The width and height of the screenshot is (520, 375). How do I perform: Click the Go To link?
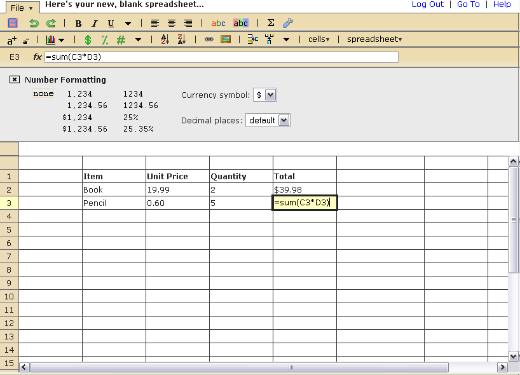click(468, 4)
